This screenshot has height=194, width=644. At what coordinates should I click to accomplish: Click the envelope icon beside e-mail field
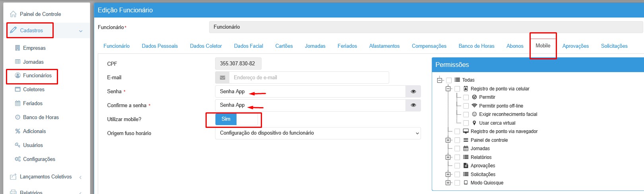pyautogui.click(x=222, y=78)
